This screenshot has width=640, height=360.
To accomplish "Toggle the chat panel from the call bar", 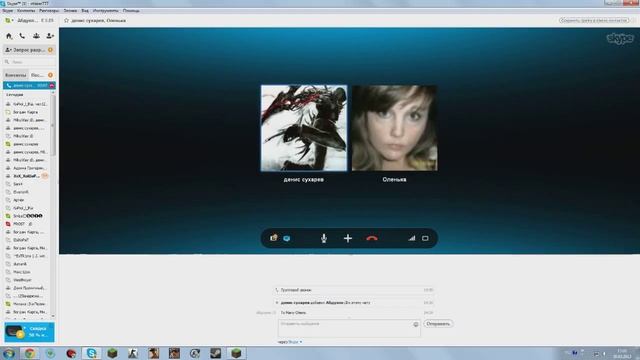I will point(287,238).
